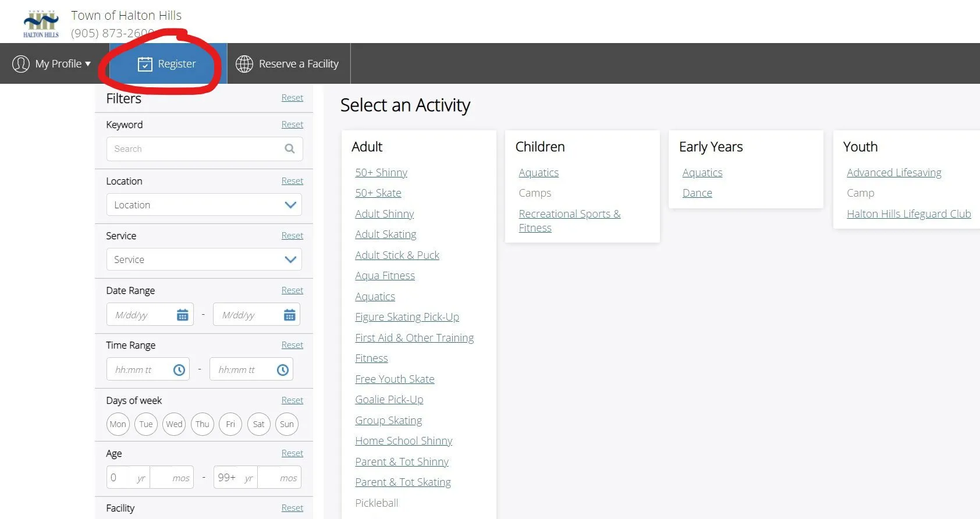980x519 pixels.
Task: Open the end time clock picker
Action: (283, 369)
